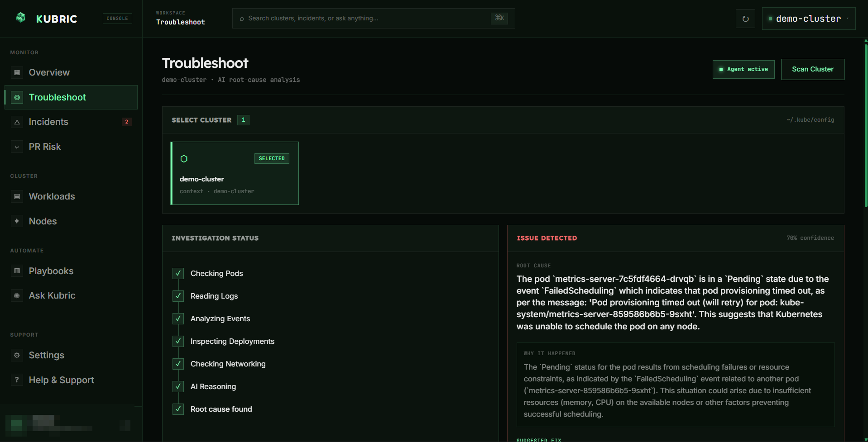The image size is (868, 442).
Task: Open the Overview sidebar icon
Action: pyautogui.click(x=17, y=72)
